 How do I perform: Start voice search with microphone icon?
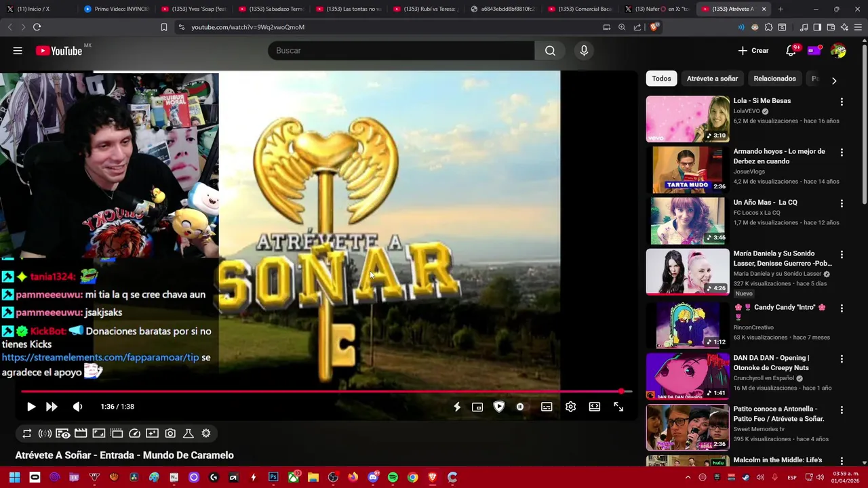(x=584, y=51)
